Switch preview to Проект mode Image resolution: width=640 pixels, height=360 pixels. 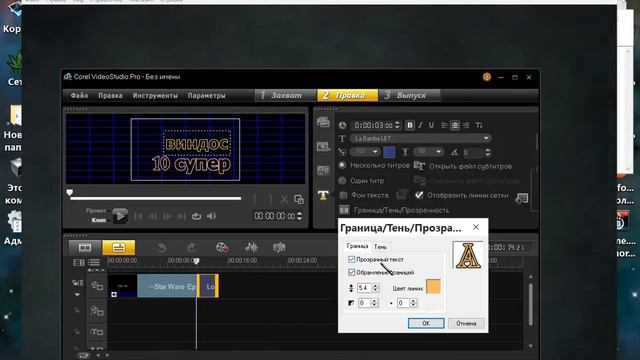[96, 211]
